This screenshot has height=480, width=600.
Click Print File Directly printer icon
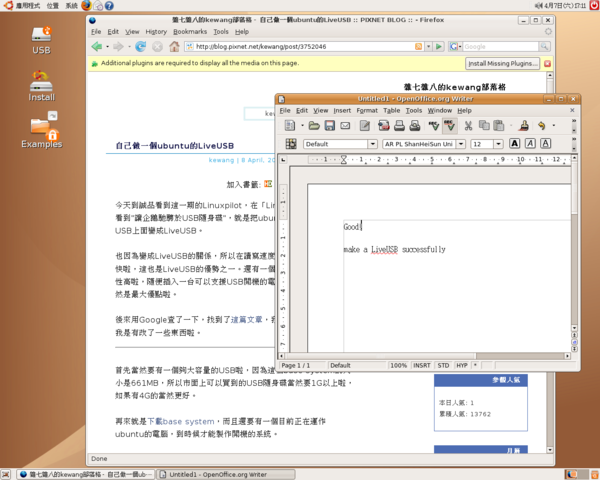(x=399, y=126)
